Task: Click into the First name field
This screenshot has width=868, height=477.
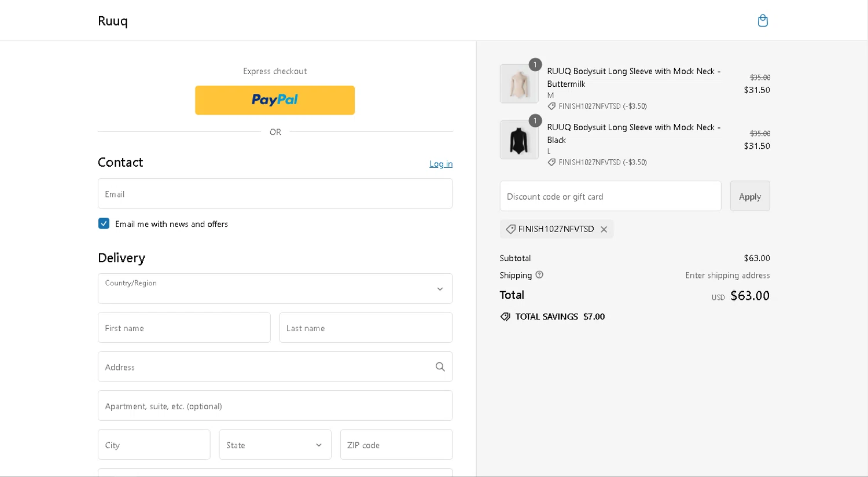Action: (184, 328)
